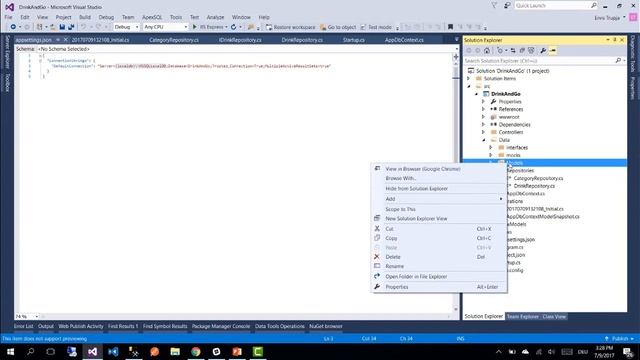Open PowerPoint from taskbar

[237, 351]
